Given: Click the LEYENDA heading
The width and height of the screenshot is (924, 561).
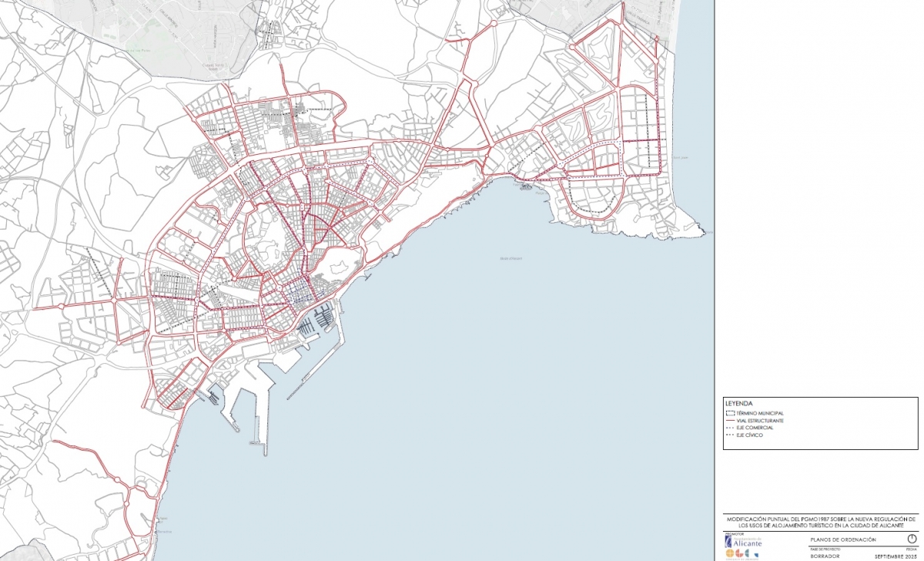Looking at the screenshot, I should pyautogui.click(x=739, y=404).
